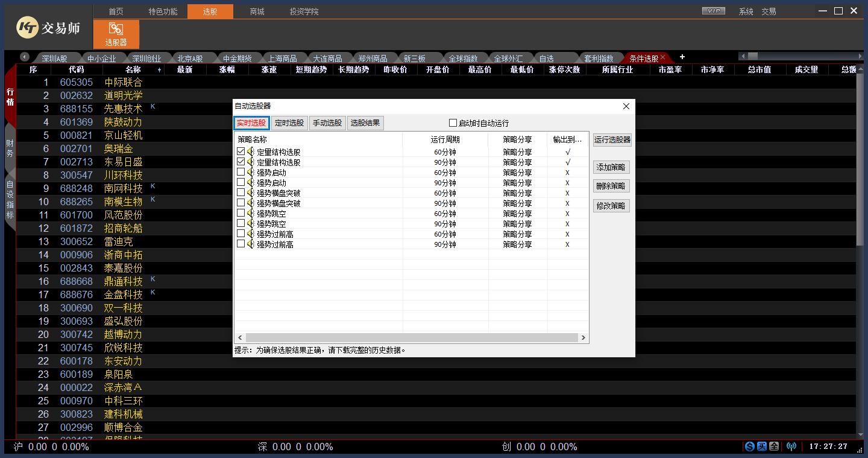Click speaker icon of 强势横盘突破 90分钟 row
Image resolution: width=868 pixels, height=458 pixels.
tap(251, 203)
